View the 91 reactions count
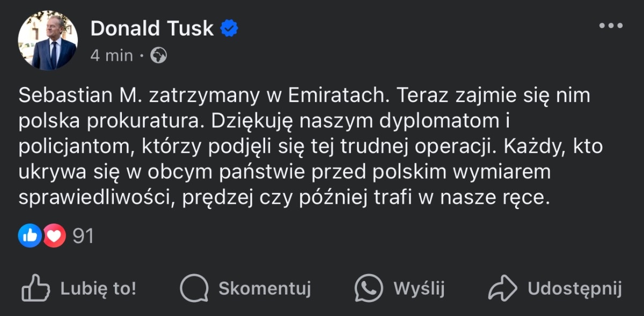 click(x=83, y=236)
